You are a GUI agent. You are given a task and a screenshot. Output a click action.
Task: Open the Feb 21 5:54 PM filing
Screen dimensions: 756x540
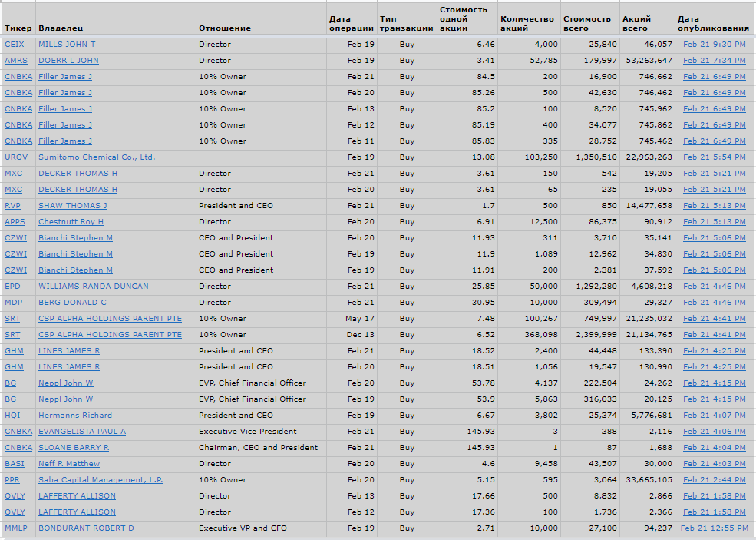[714, 157]
